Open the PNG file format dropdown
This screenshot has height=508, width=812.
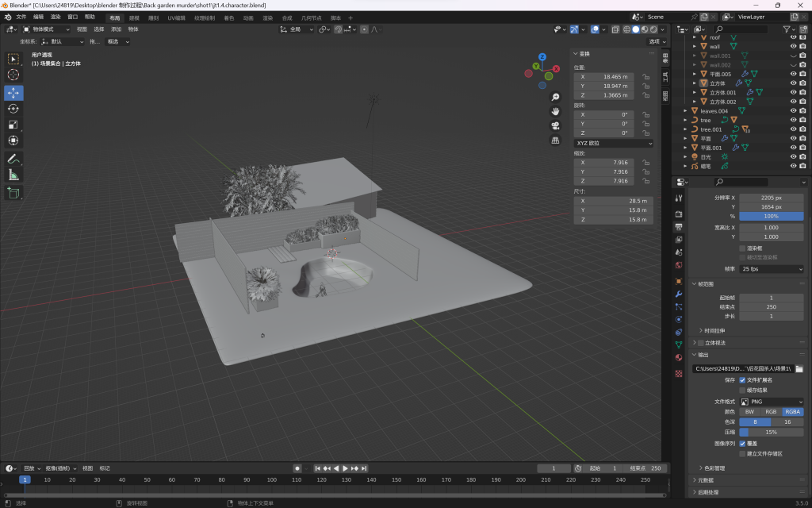click(x=772, y=402)
